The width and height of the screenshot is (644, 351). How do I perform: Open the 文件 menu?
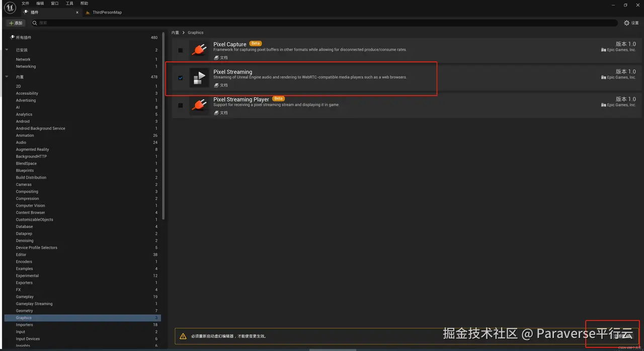point(25,4)
